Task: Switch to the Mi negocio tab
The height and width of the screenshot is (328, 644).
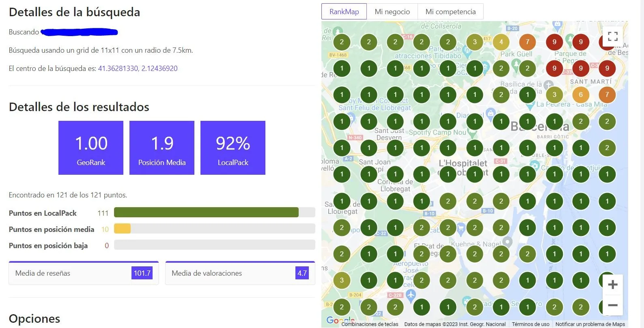Action: coord(392,11)
